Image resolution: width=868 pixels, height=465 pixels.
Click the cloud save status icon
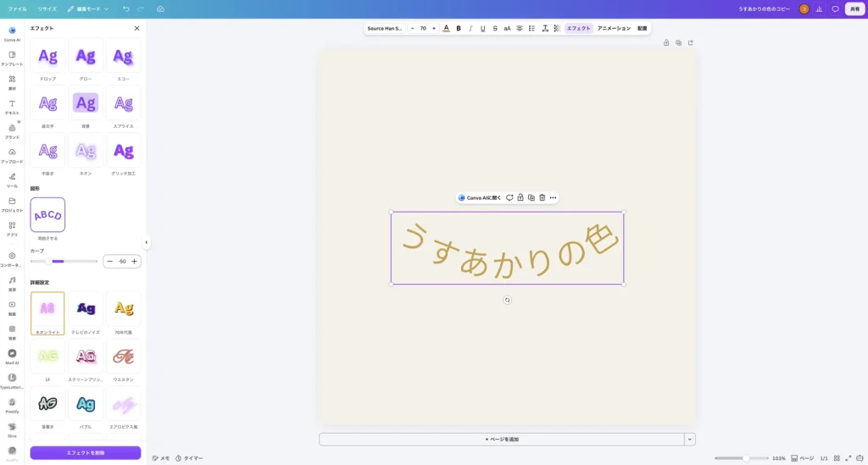pos(160,8)
